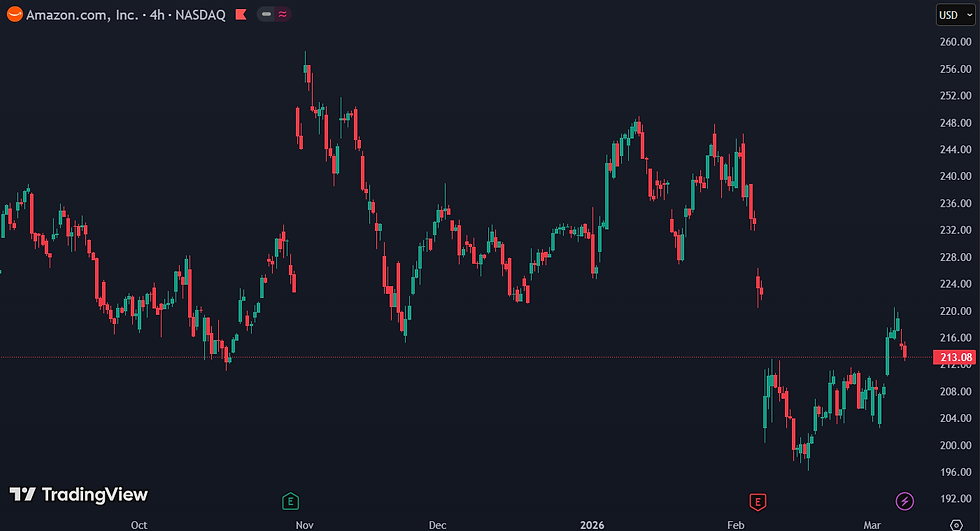
Task: Click the 260.00 price axis label
Action: click(956, 42)
